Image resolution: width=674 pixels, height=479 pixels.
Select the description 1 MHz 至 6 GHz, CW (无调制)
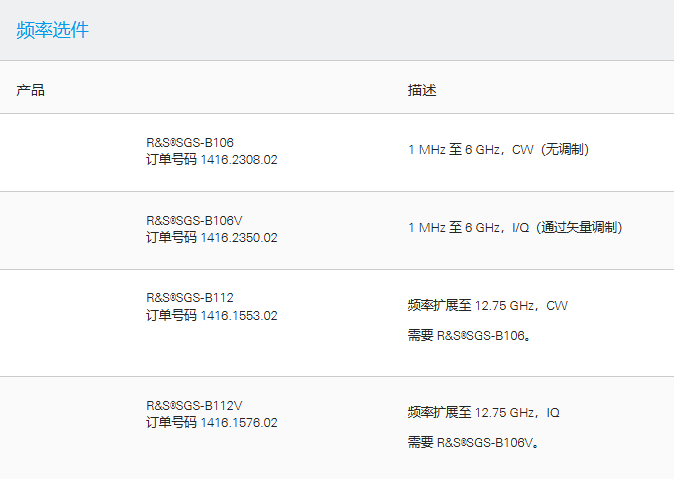(498, 150)
